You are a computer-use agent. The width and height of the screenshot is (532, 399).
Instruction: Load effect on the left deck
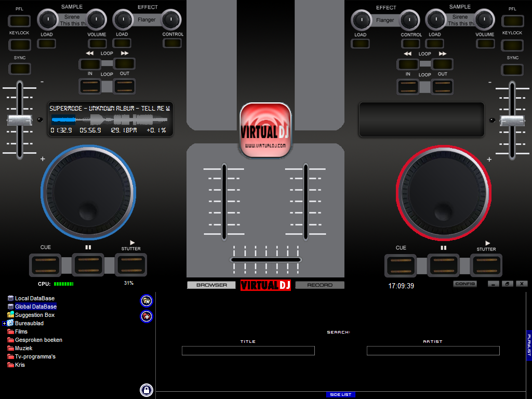[x=122, y=43]
